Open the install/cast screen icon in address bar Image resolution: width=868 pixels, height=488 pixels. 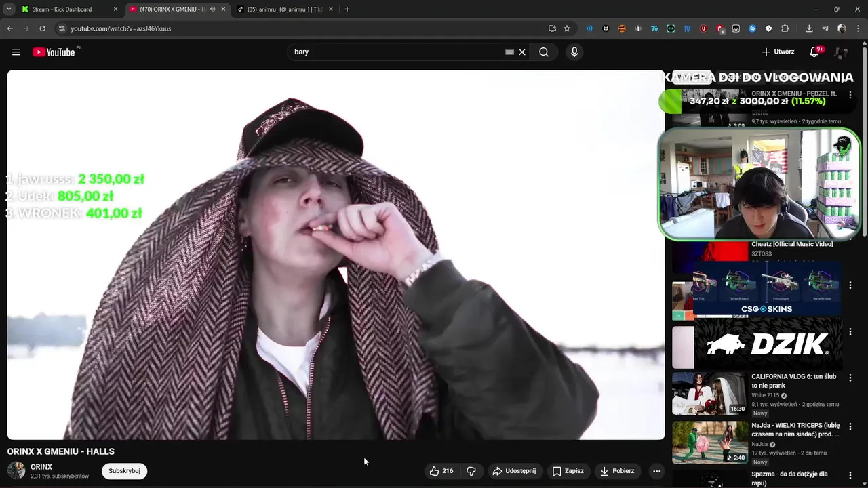(x=552, y=28)
